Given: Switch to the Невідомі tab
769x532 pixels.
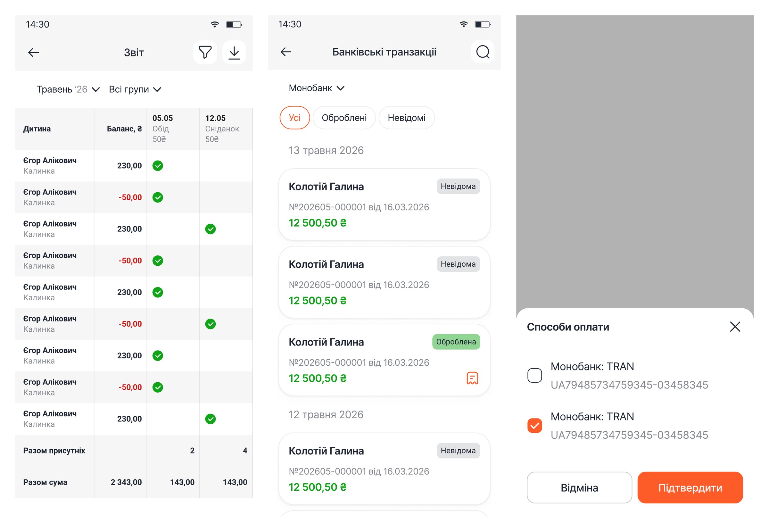Looking at the screenshot, I should coord(407,118).
